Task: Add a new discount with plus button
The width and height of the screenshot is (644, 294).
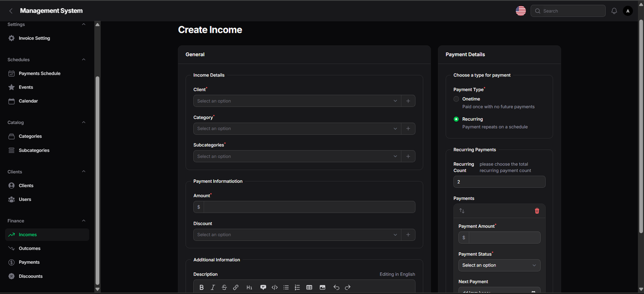Action: [x=408, y=235]
